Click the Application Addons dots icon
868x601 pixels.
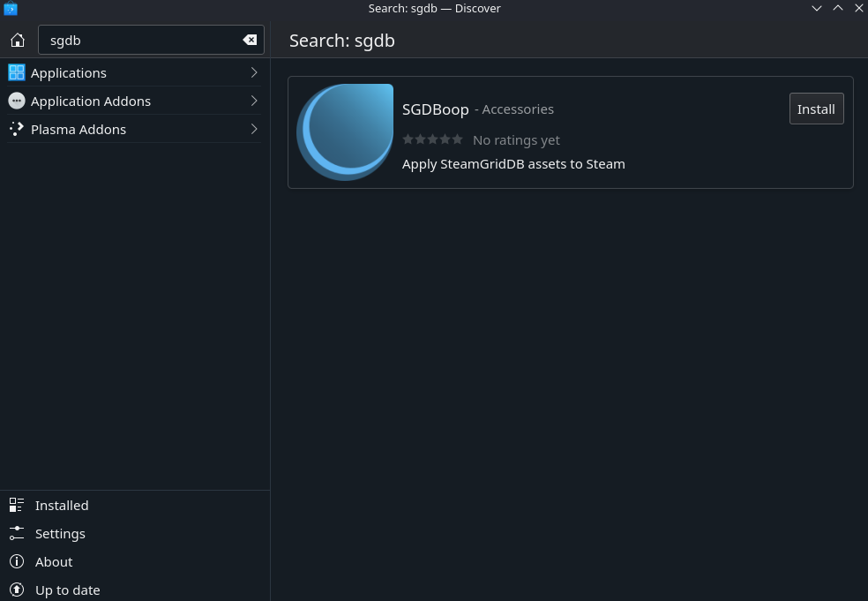click(17, 101)
